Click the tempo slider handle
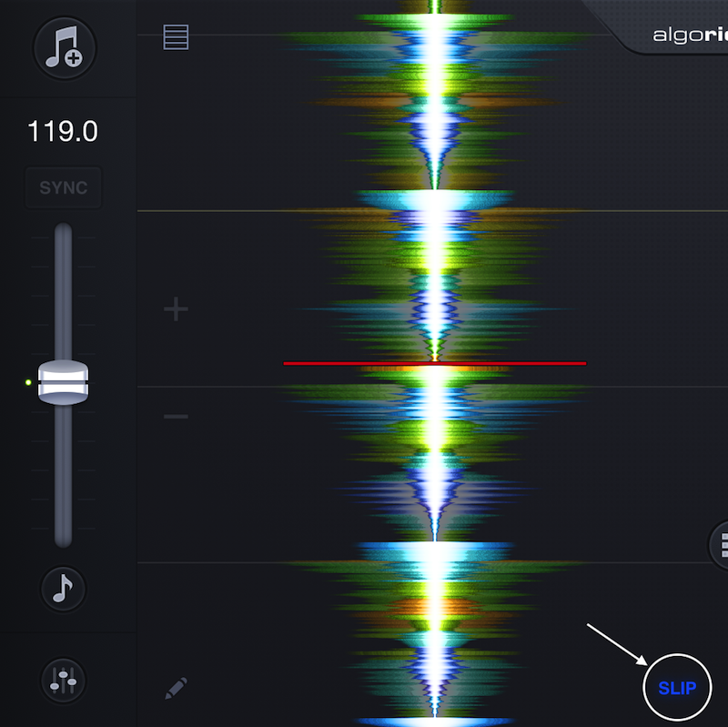The image size is (728, 727). (x=63, y=380)
